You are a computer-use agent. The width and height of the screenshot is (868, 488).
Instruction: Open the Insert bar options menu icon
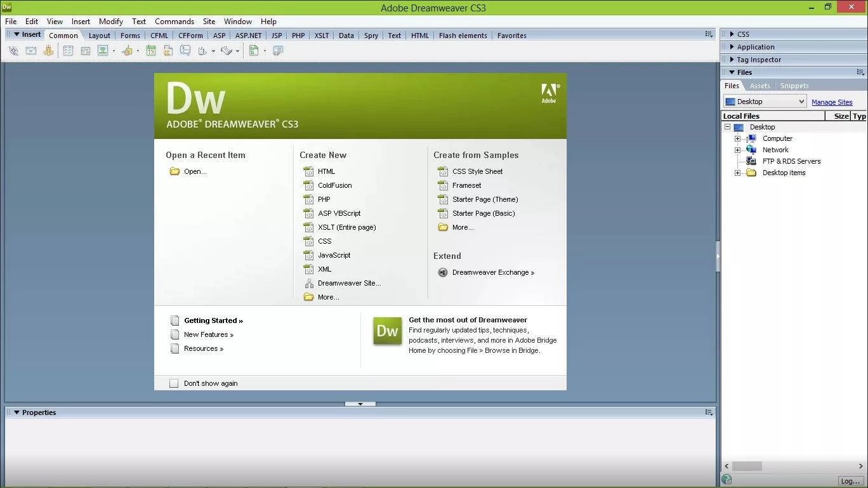(x=709, y=34)
